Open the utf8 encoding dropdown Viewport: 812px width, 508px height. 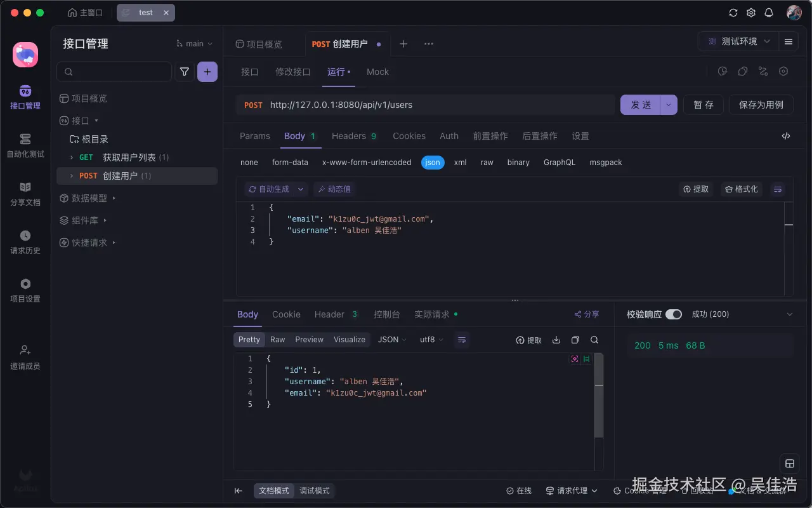[431, 340]
